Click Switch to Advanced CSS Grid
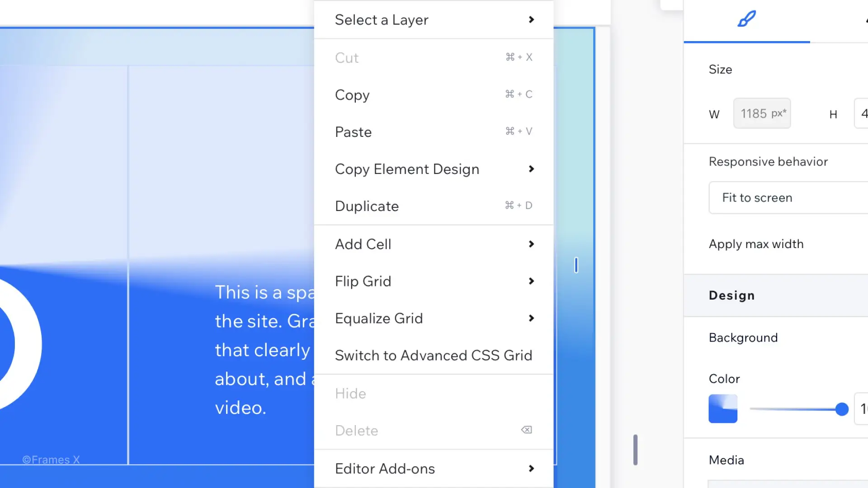868x488 pixels. 434,355
